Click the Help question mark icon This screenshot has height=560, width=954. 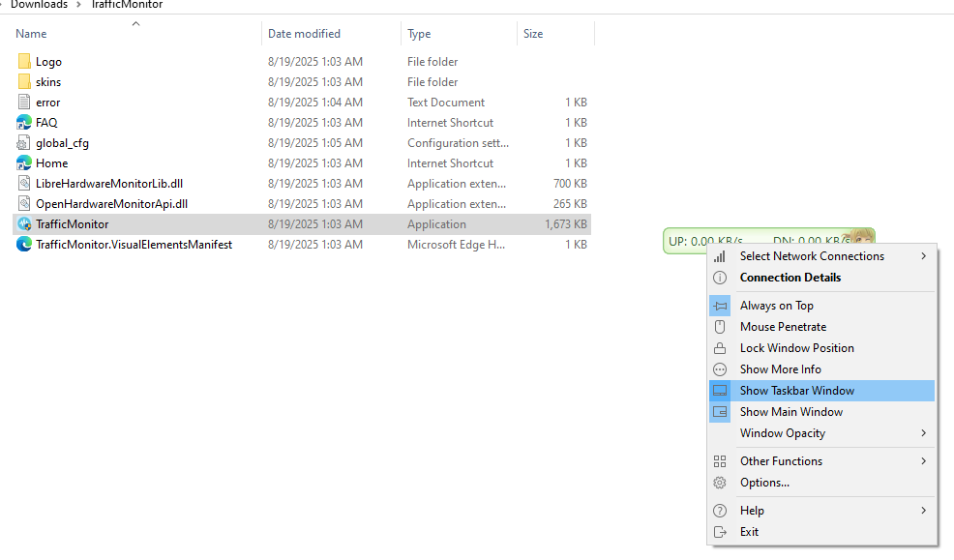[x=720, y=511]
